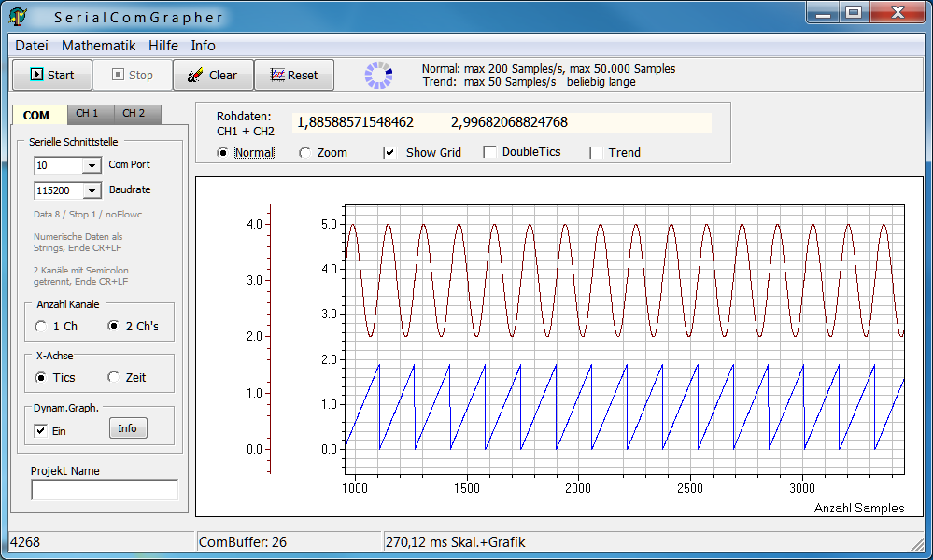Viewport: 933px width, 560px height.
Task: Click the Projekt Name input field
Action: coord(105,490)
